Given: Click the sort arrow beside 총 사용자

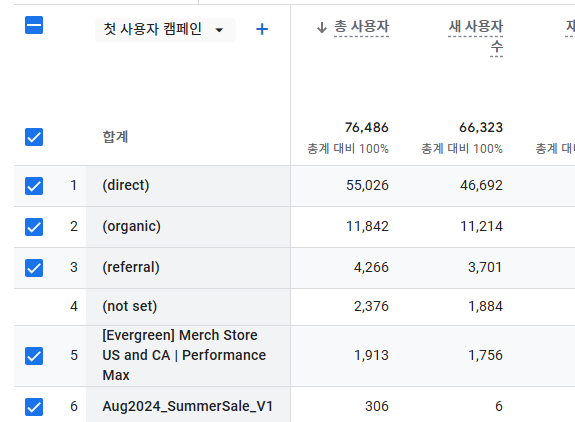Looking at the screenshot, I should (x=322, y=27).
